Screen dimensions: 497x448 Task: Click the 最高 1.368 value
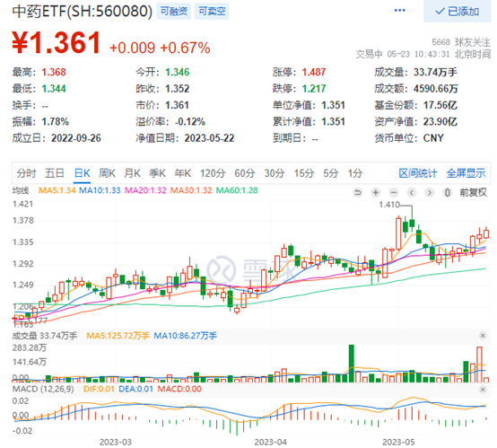(x=54, y=73)
